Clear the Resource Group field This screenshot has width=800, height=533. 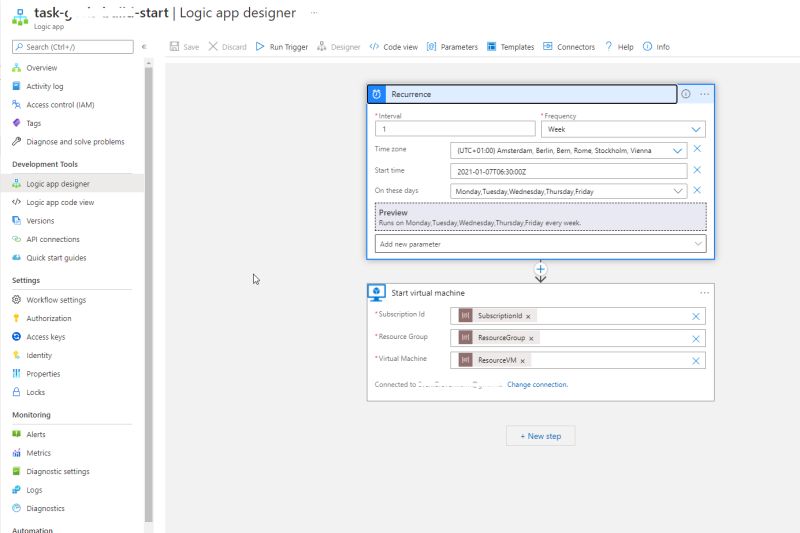[695, 339]
